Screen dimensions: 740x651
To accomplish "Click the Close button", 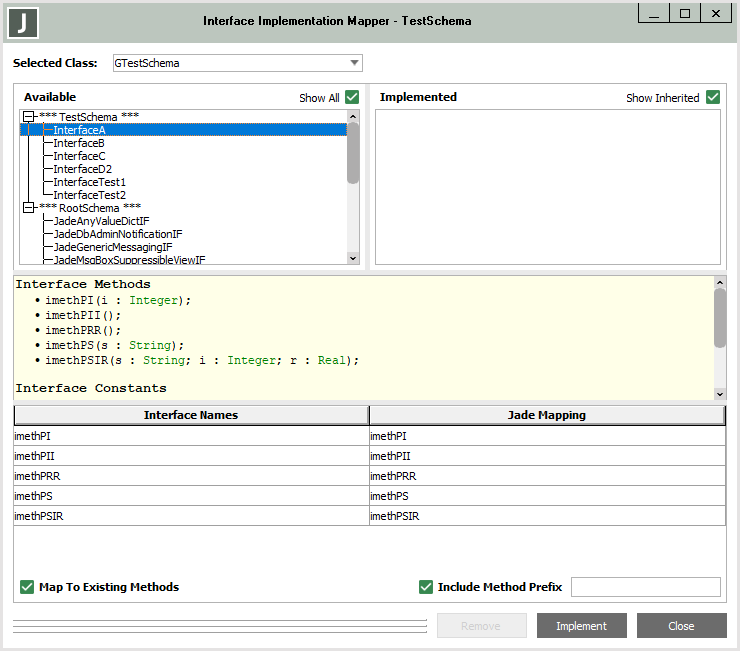I will click(x=681, y=626).
